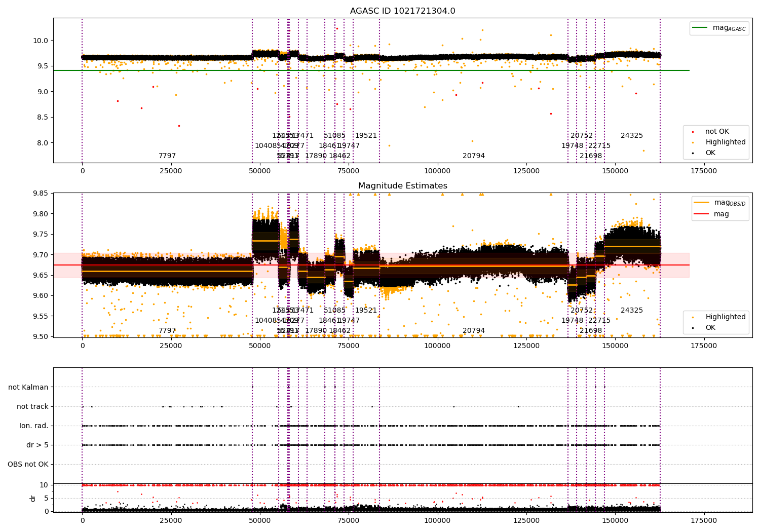Click OBSID 20794 label in middle plot

click(x=474, y=331)
